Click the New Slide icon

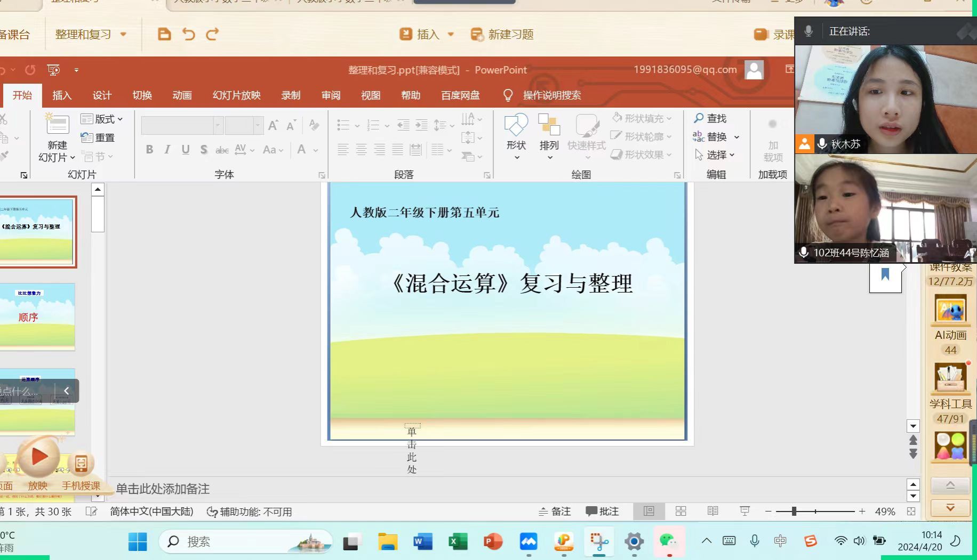click(x=57, y=125)
